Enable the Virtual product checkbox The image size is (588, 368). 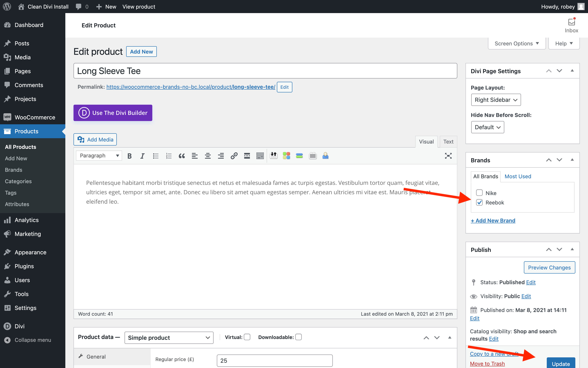pos(247,337)
